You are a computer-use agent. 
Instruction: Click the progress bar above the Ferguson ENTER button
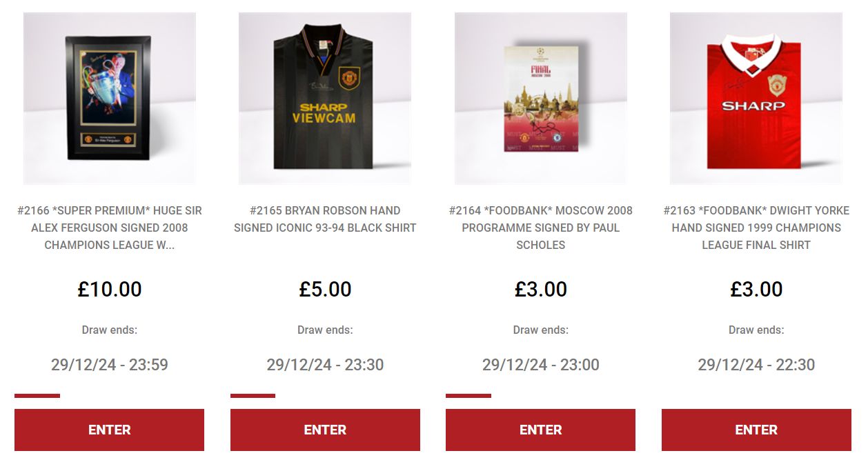coord(37,396)
